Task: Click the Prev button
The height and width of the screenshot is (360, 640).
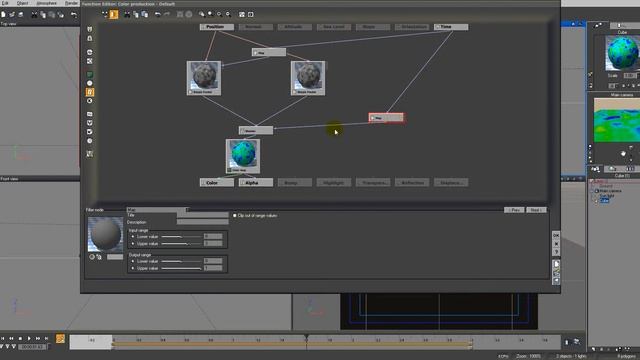Action: (514, 210)
